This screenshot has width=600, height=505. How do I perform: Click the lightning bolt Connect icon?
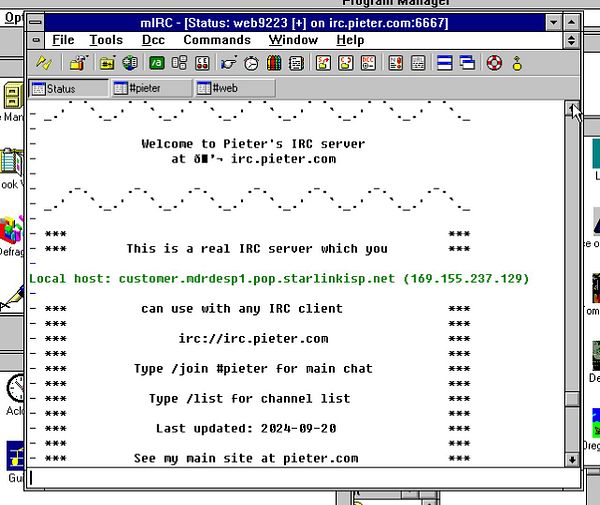point(44,63)
